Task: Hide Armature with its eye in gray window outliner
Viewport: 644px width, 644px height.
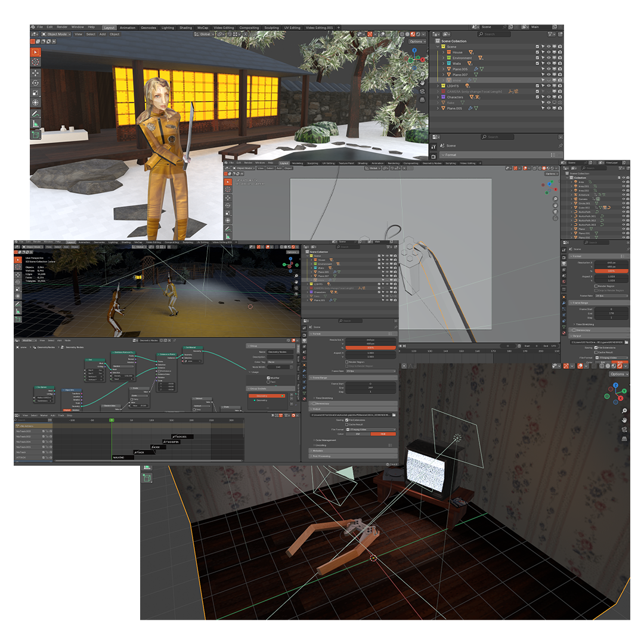Action: 624,194
